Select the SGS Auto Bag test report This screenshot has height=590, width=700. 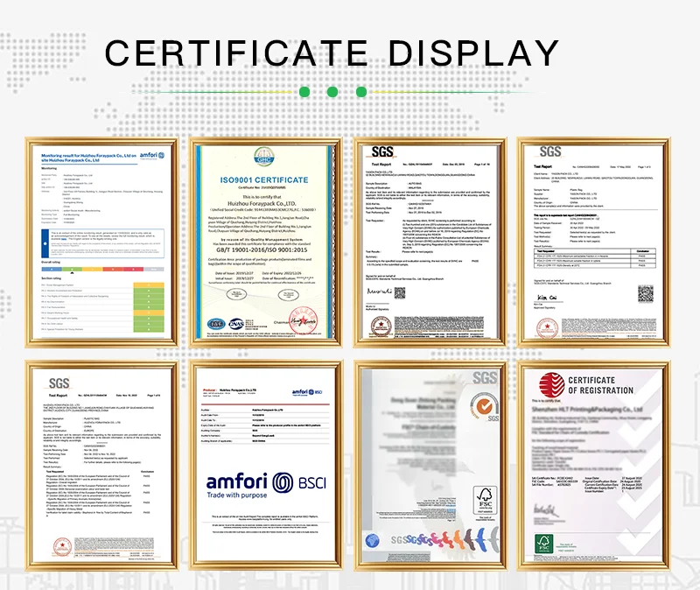pos(430,242)
